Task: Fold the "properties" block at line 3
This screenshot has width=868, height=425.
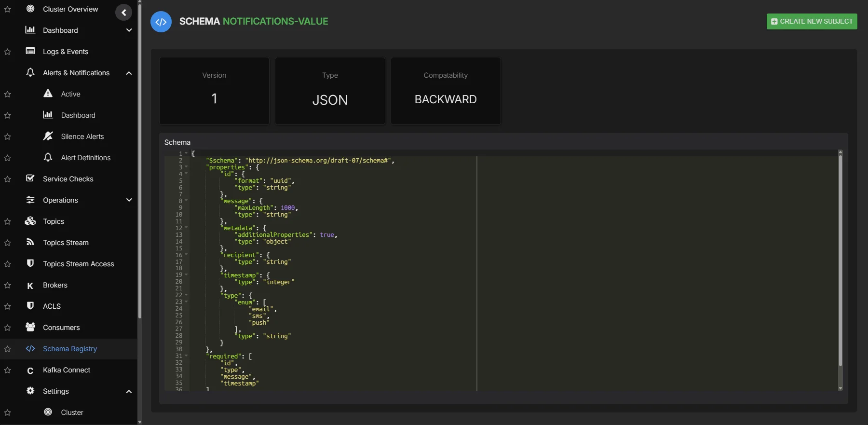Action: 186,167
